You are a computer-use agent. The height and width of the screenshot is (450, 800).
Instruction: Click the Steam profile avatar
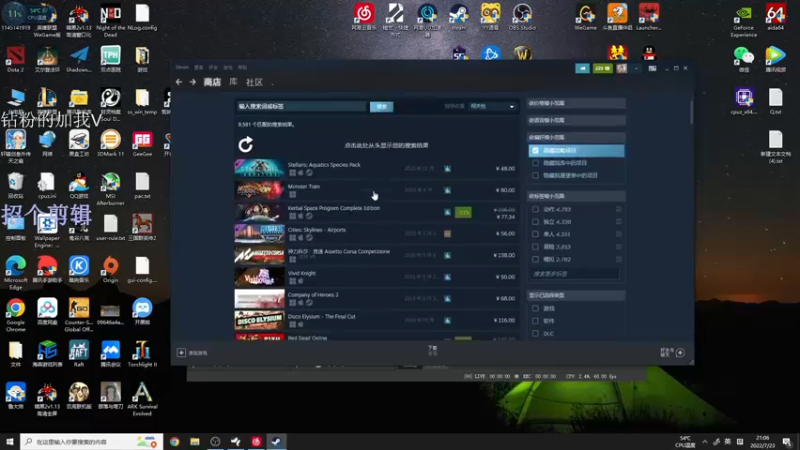621,68
